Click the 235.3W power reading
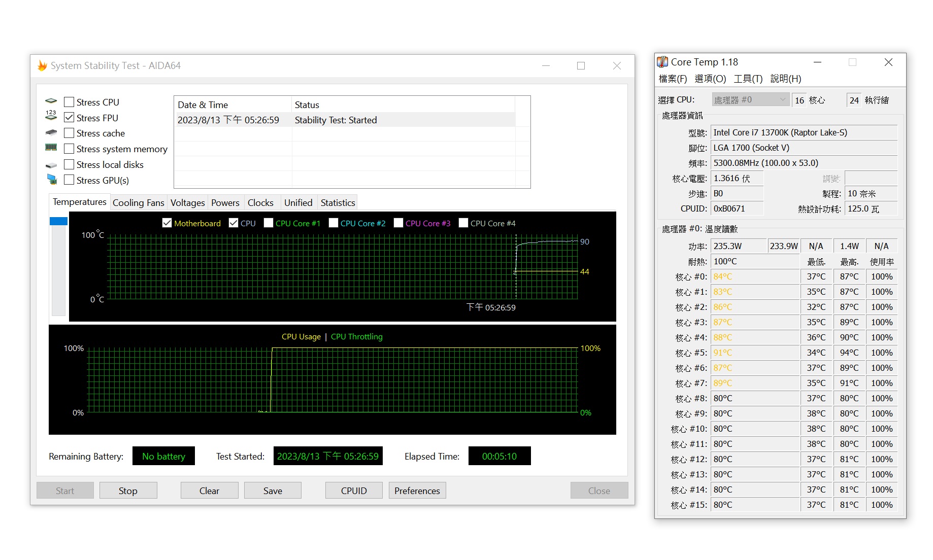The image size is (933, 560). (x=739, y=246)
